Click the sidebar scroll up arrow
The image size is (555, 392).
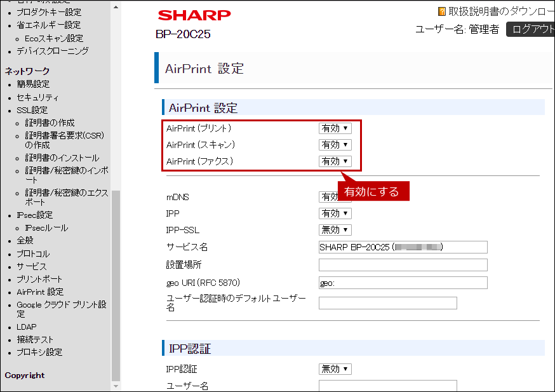click(x=116, y=7)
